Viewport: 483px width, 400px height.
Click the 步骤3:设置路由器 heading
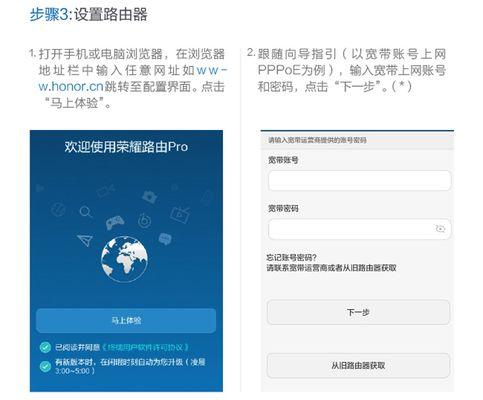[88, 15]
